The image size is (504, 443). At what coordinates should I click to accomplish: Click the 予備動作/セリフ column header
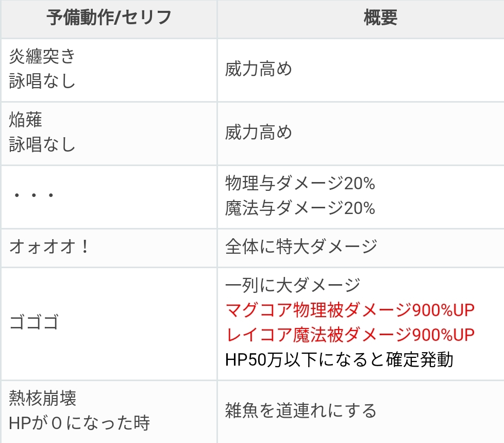109,18
